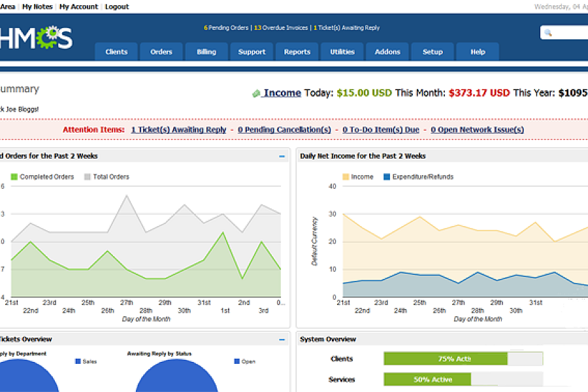Open the Billing menu tab
This screenshot has height=392, width=588.
tap(206, 52)
